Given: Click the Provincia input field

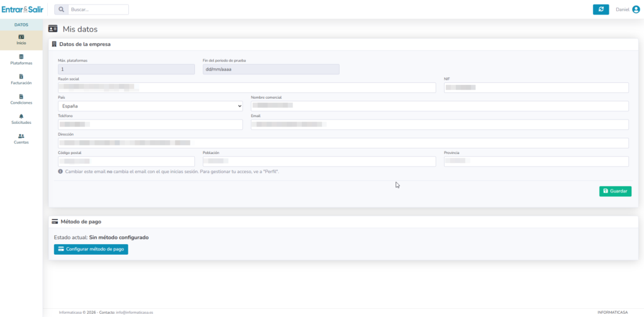Looking at the screenshot, I should pyautogui.click(x=536, y=162).
